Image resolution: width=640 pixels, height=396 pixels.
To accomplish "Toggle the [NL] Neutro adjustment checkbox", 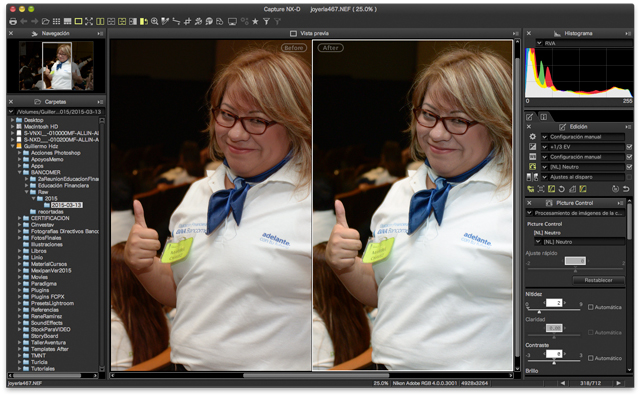I will pyautogui.click(x=629, y=167).
